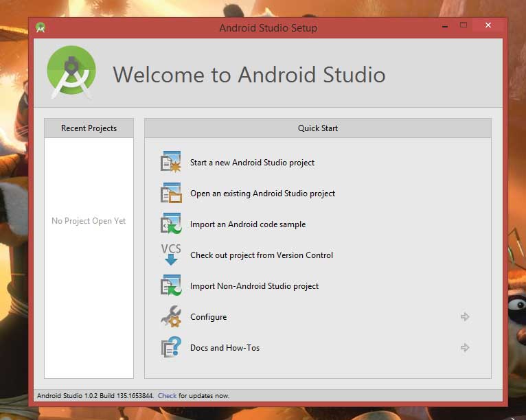
Task: Click the Check for updates link
Action: pos(167,395)
